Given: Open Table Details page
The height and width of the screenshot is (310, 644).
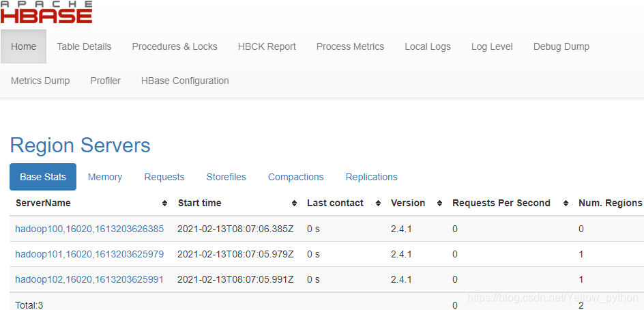Looking at the screenshot, I should point(84,46).
